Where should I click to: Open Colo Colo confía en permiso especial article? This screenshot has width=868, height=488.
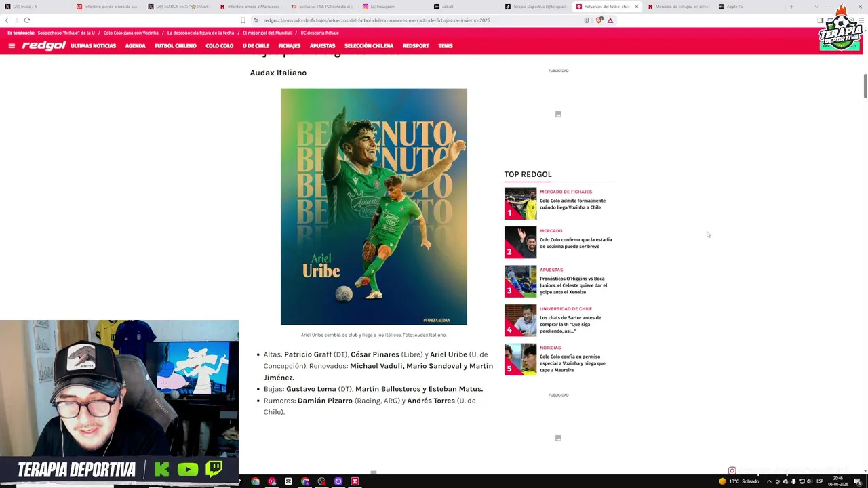(x=572, y=363)
